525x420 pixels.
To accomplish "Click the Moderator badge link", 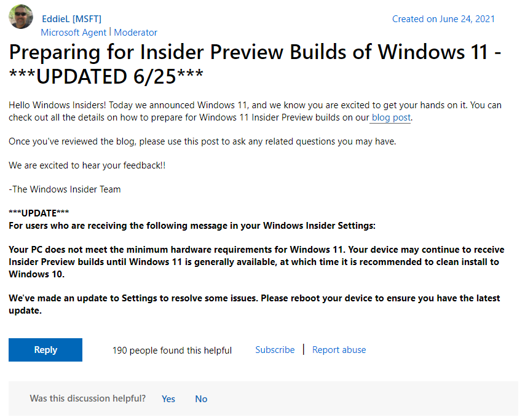I will (x=135, y=33).
